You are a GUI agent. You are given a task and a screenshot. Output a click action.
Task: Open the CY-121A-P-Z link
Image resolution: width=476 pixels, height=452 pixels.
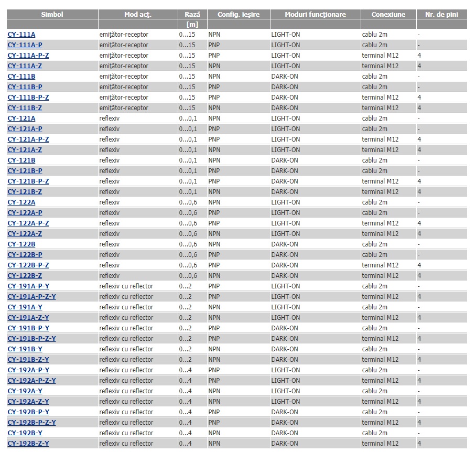point(28,139)
